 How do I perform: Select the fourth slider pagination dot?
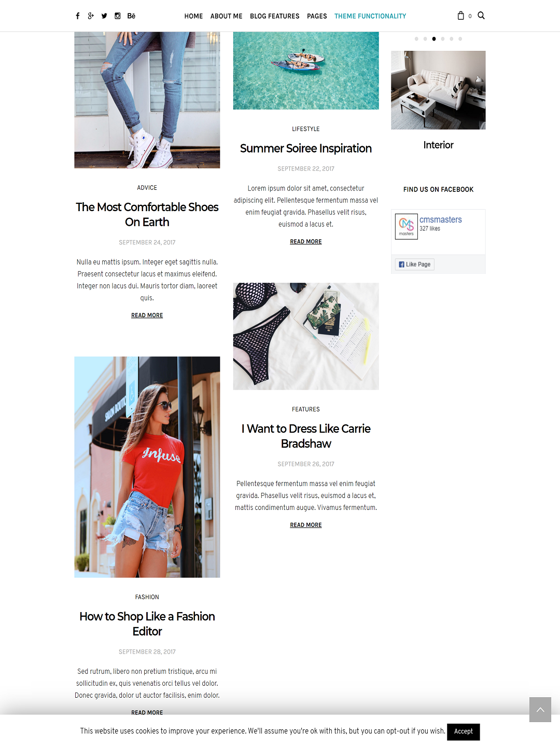coord(443,39)
